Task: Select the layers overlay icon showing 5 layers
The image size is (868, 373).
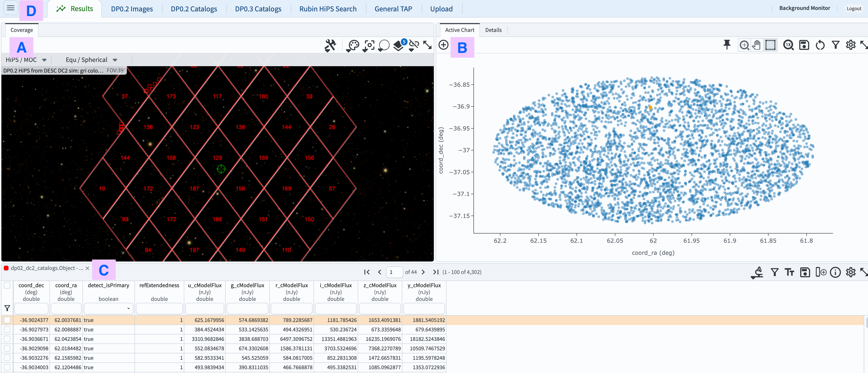Action: [x=398, y=46]
